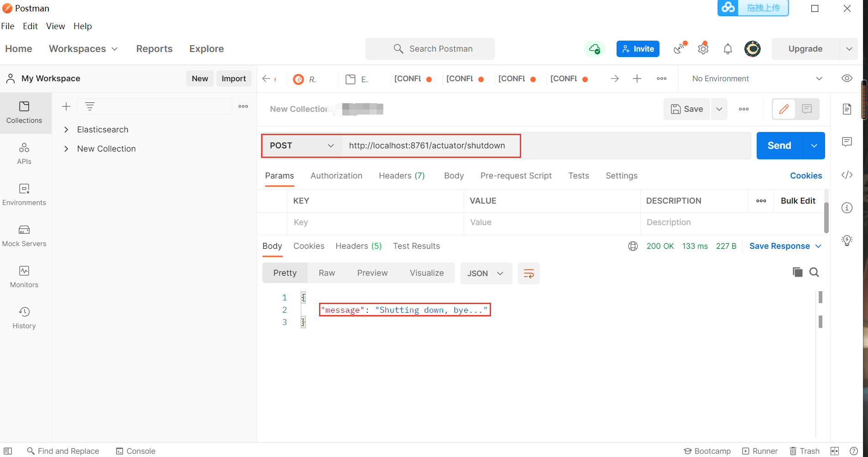Copy response body with copy icon
This screenshot has height=457, width=868.
pos(798,273)
